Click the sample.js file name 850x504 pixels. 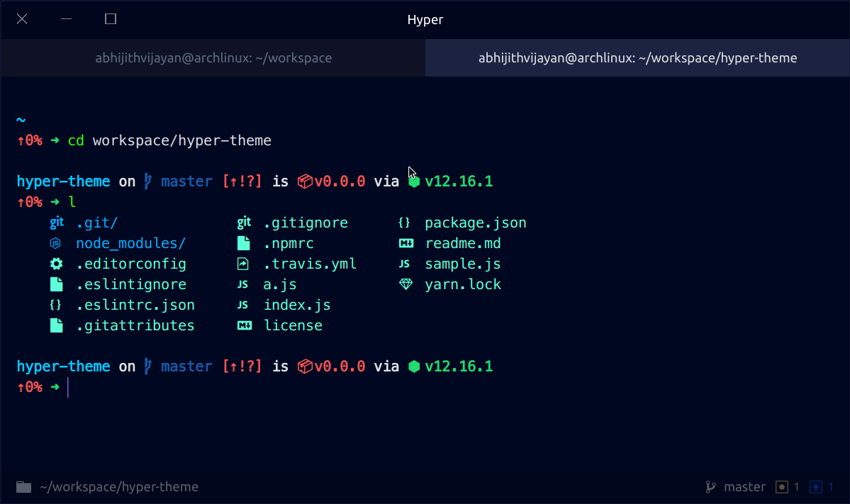coord(463,264)
